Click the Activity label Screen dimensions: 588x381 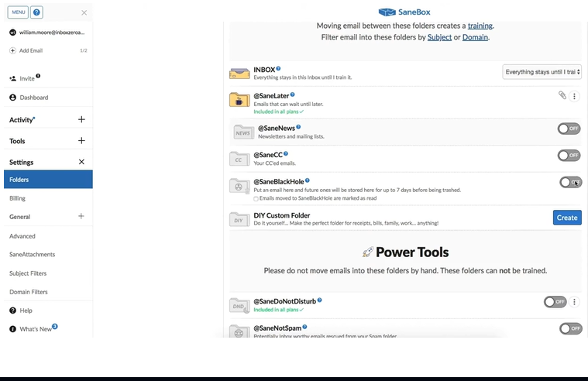[x=21, y=120]
